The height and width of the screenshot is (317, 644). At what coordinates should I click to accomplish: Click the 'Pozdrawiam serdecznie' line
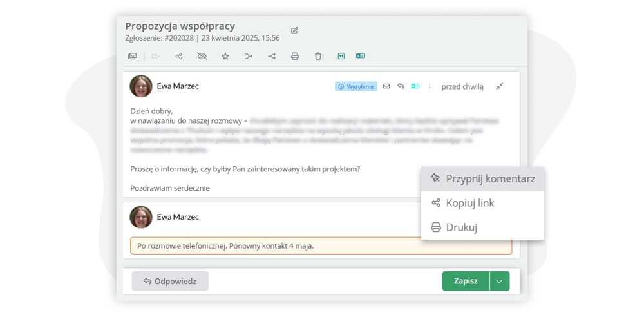(170, 188)
